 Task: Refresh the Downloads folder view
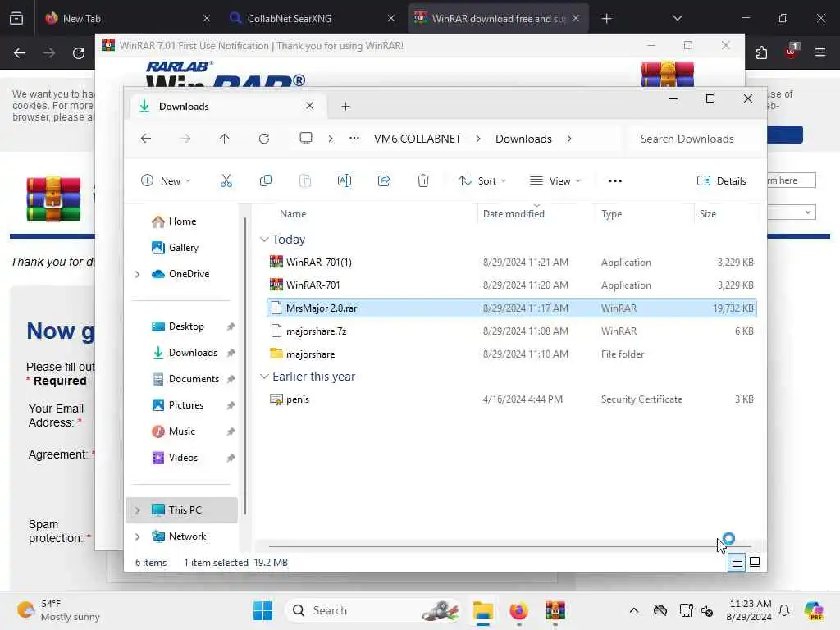click(x=263, y=139)
